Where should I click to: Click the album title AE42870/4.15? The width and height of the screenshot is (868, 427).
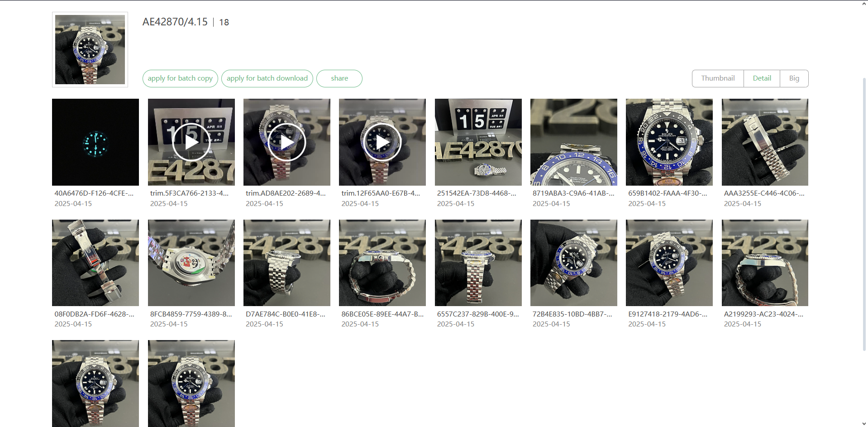[x=175, y=22]
